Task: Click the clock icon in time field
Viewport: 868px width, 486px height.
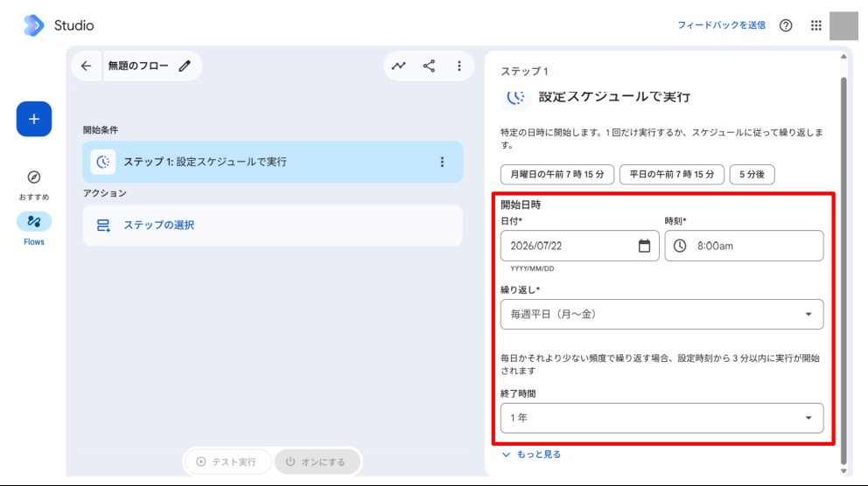Action: 680,246
